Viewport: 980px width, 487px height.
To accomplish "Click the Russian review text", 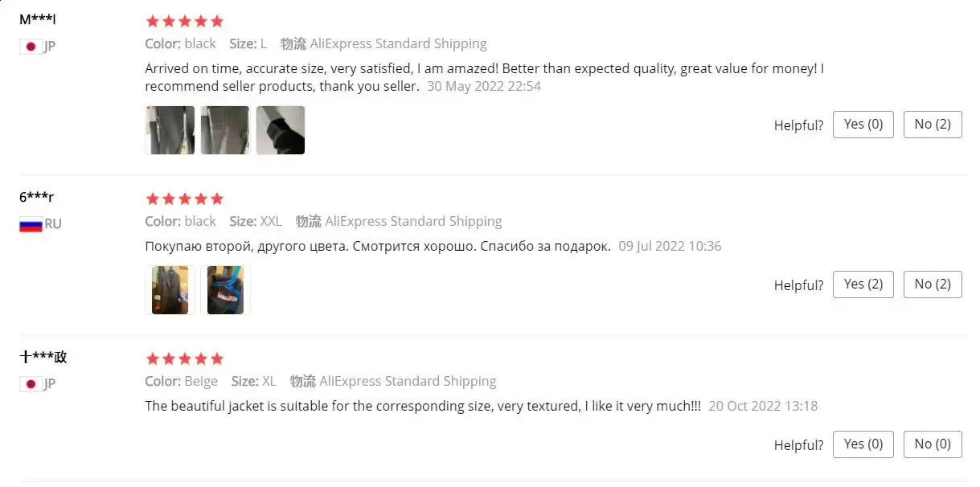I will [378, 246].
